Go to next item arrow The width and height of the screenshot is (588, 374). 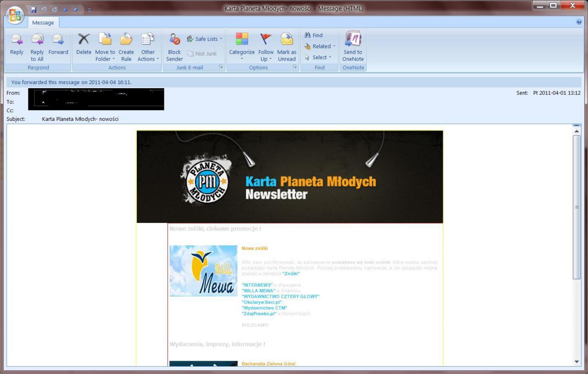click(75, 10)
